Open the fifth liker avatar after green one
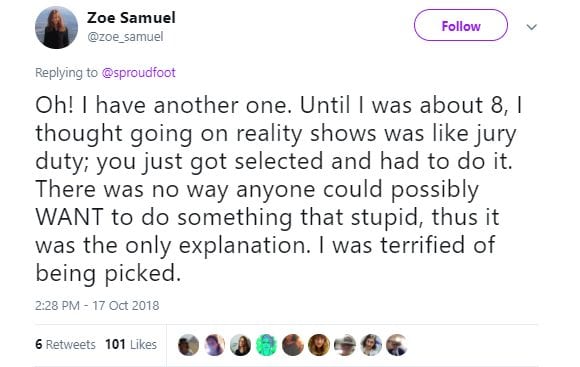This screenshot has height=367, width=580. (x=293, y=345)
